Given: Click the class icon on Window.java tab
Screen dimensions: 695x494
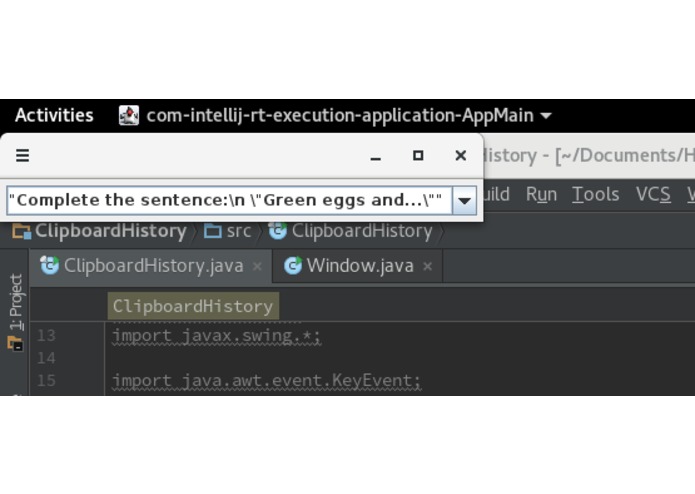Looking at the screenshot, I should (293, 266).
